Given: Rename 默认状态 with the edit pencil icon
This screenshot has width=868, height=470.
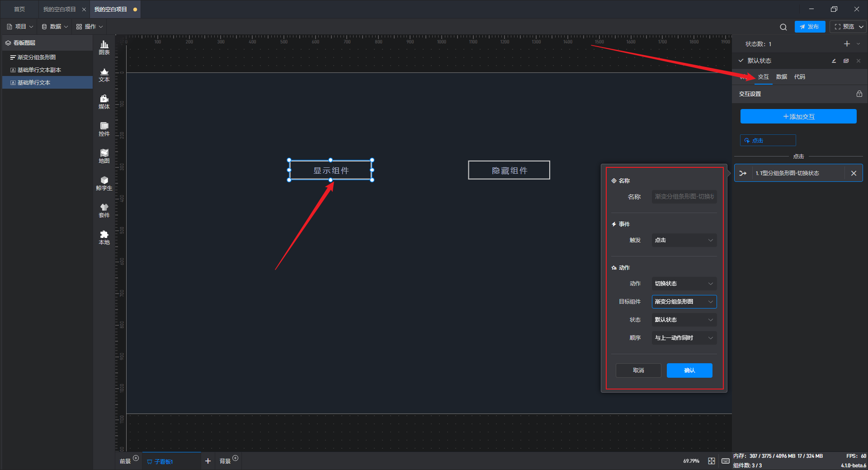Looking at the screenshot, I should [x=834, y=61].
